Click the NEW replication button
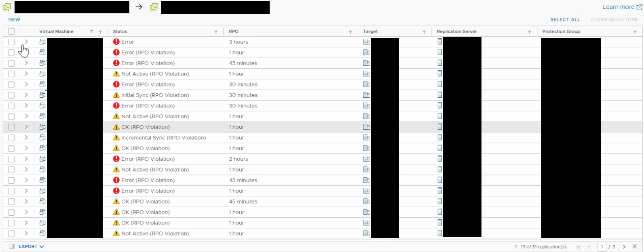Screen dimensions: 644x252 click(x=14, y=19)
